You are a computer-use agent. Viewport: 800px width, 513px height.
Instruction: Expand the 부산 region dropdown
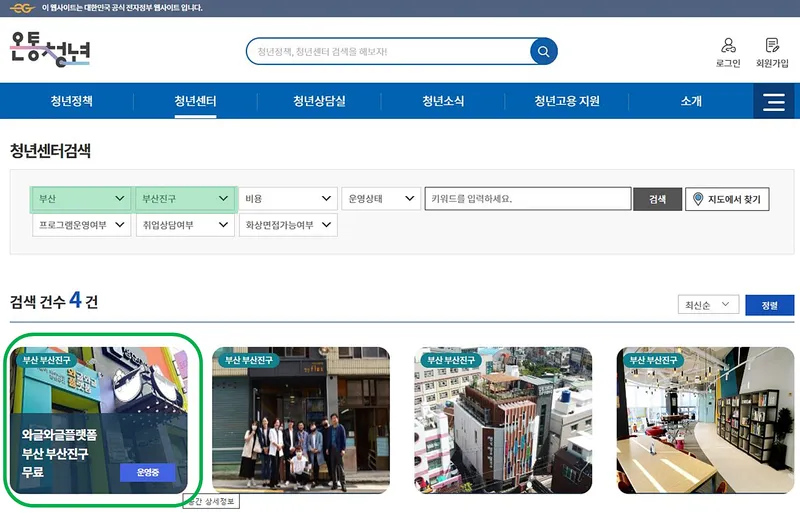click(x=81, y=199)
